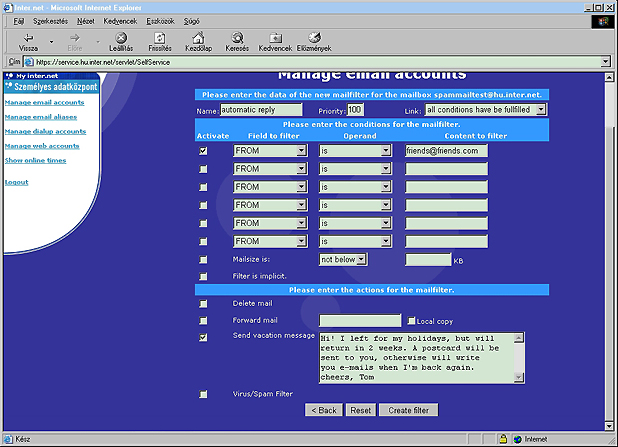
Task: Tick the Virus/Spam Filter checkbox
Action: point(204,394)
